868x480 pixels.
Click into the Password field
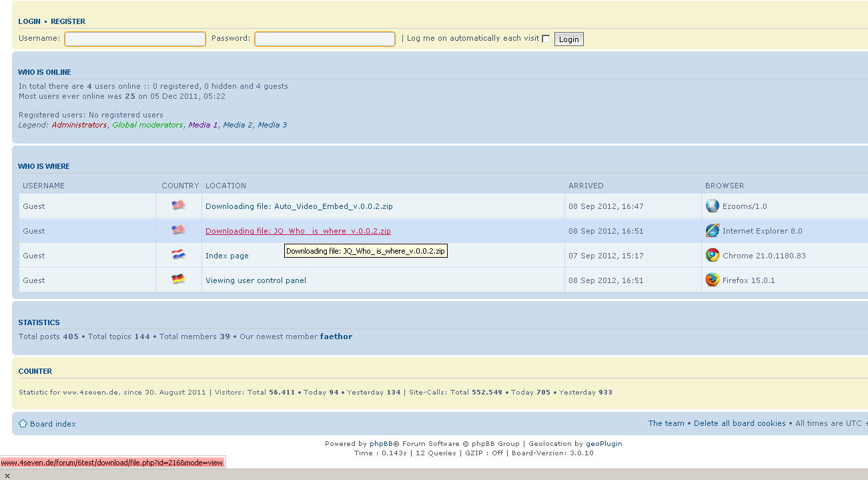click(x=325, y=39)
